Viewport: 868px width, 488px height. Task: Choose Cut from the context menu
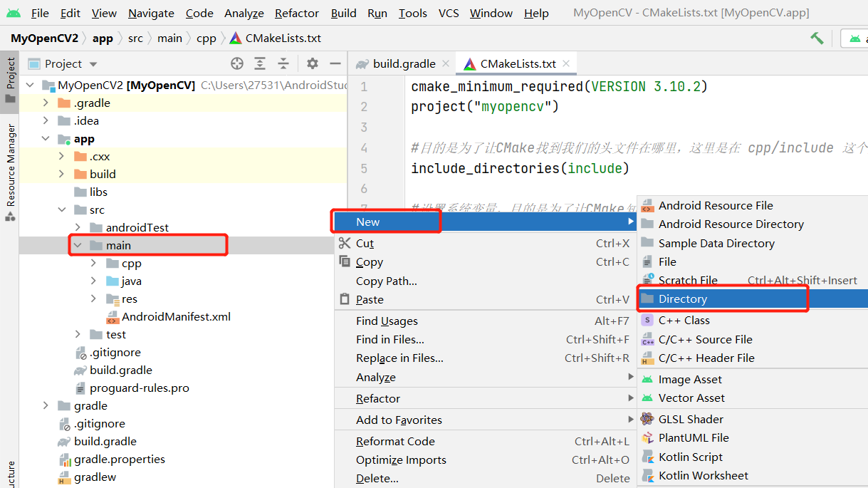click(486, 243)
